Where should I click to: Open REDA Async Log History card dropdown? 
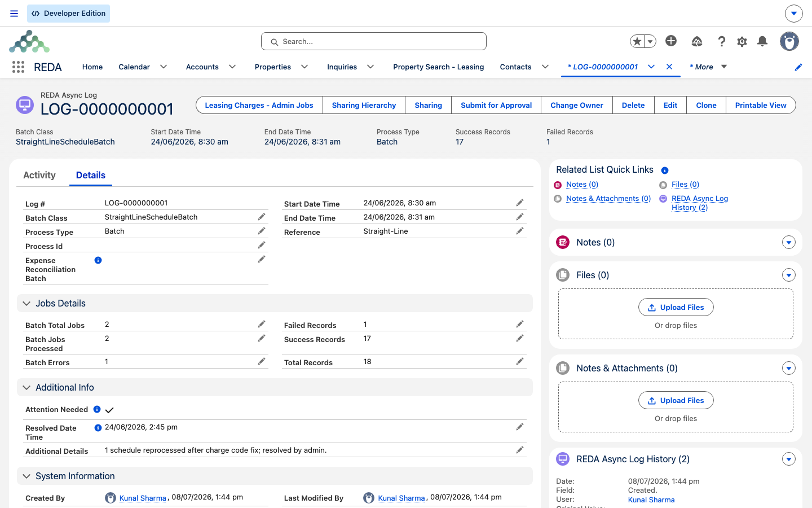[789, 459]
